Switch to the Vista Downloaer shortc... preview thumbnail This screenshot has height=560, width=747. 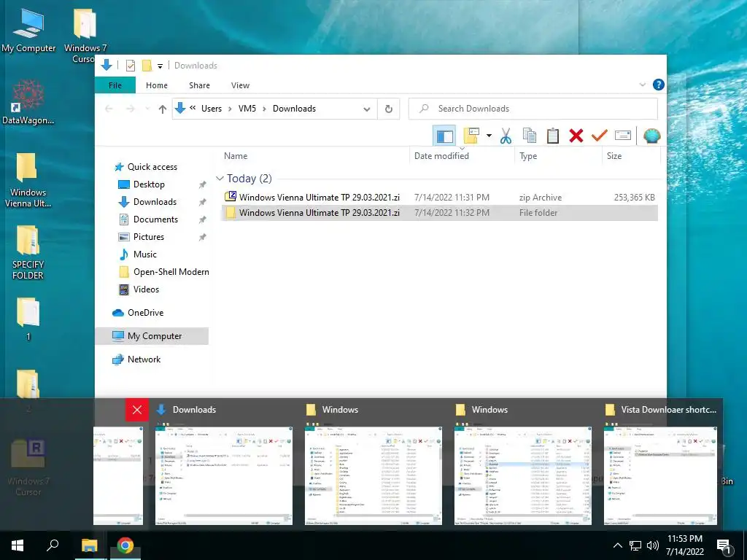click(x=660, y=475)
